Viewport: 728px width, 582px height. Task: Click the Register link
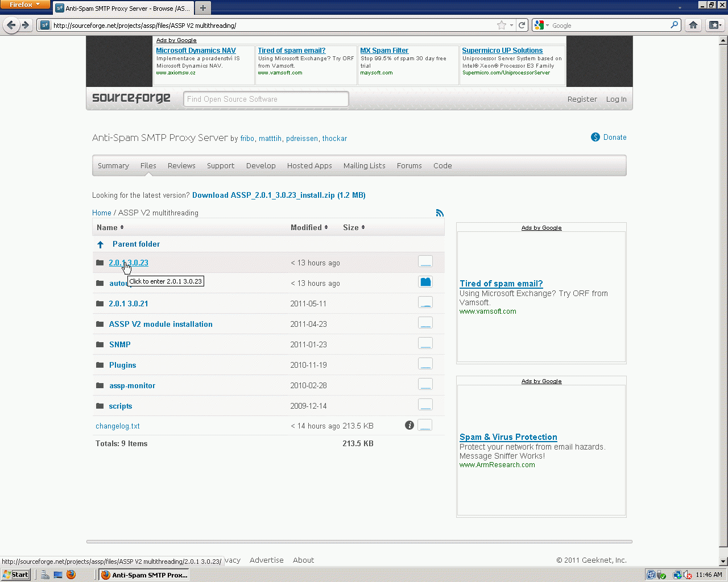[x=582, y=99]
